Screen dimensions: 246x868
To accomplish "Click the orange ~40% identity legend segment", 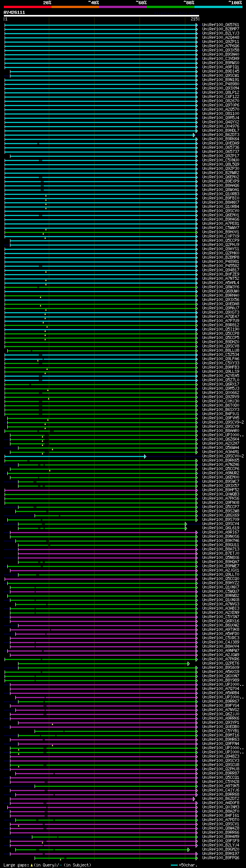I will click(75, 7).
